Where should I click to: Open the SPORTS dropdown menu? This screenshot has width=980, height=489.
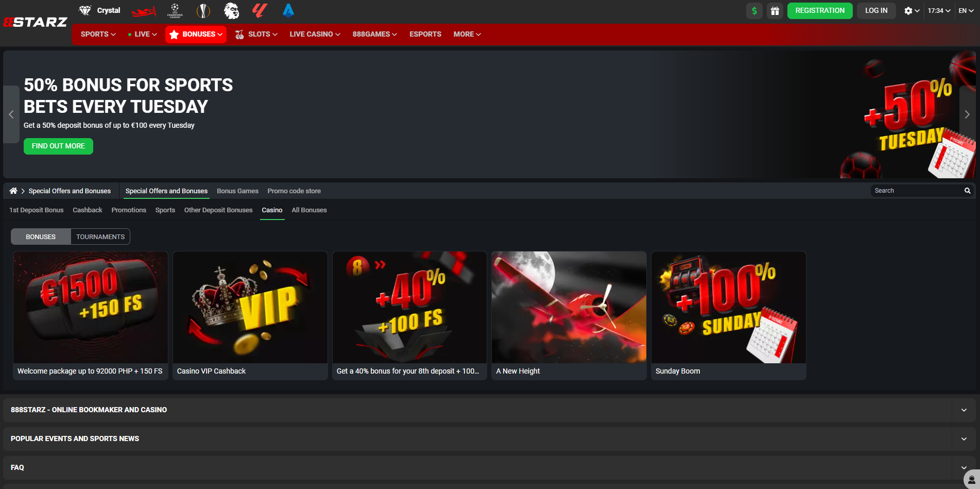97,34
